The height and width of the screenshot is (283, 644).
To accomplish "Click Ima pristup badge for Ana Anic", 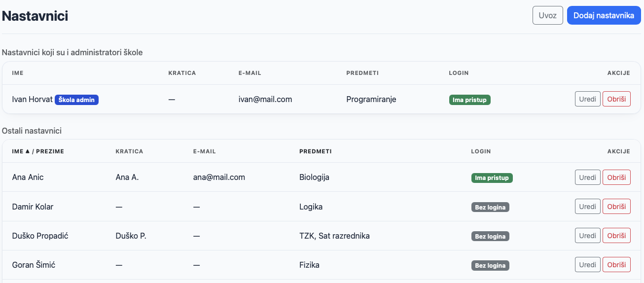I will click(492, 177).
